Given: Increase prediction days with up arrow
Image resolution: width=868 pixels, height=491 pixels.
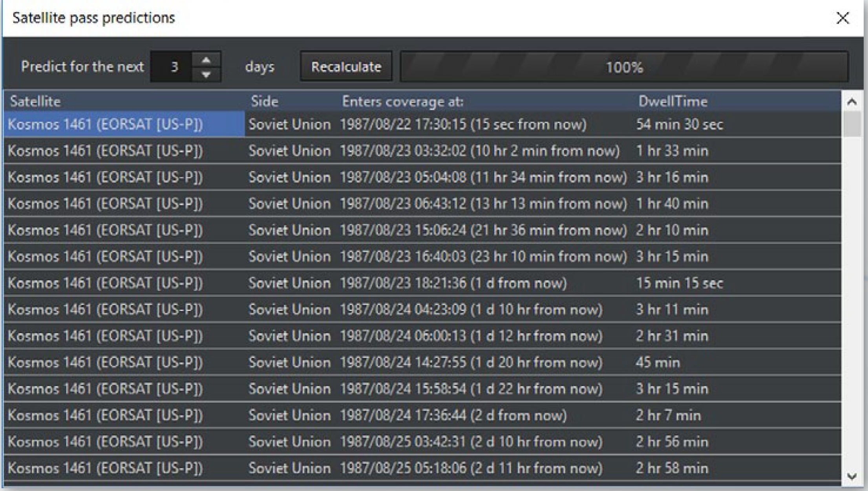Looking at the screenshot, I should click(206, 60).
